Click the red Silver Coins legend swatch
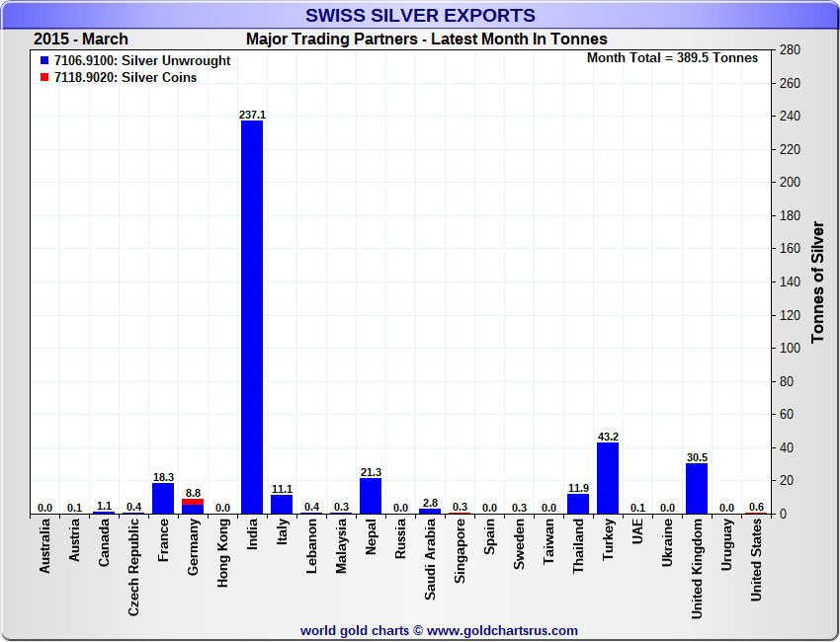The image size is (840, 642). tap(44, 78)
